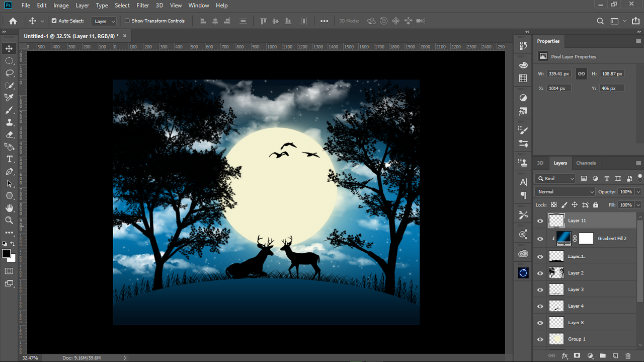
Task: Click the Lock all padlock icon
Action: 596,205
